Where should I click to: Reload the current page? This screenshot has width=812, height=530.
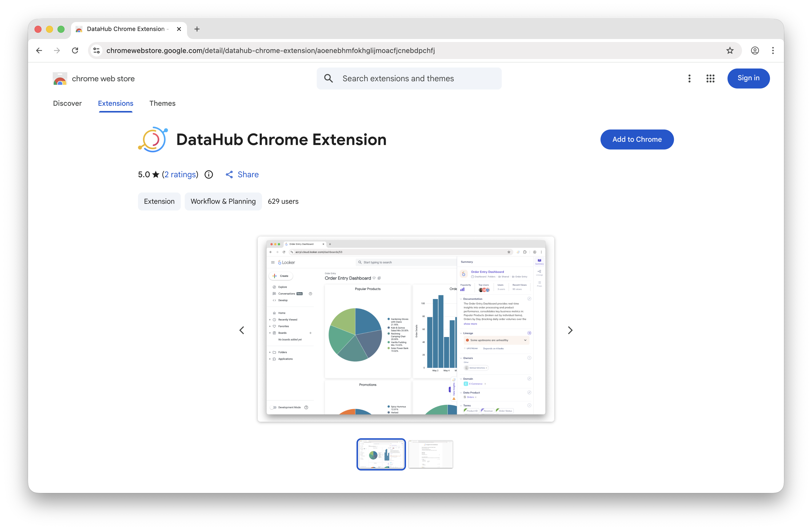(75, 50)
